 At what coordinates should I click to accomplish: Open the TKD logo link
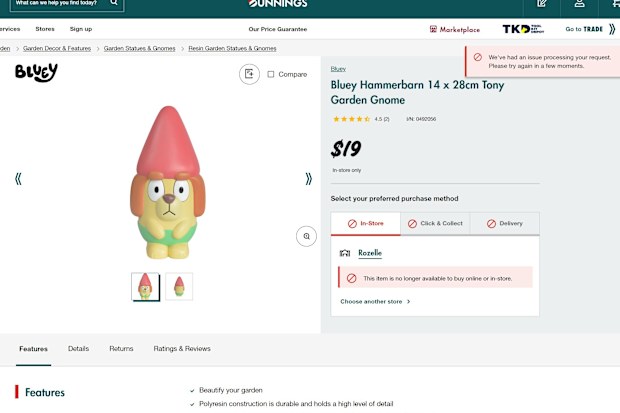point(523,29)
